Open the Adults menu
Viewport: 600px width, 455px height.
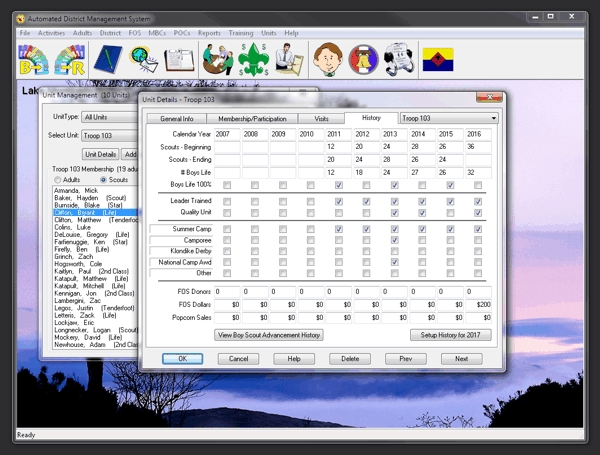coord(82,33)
